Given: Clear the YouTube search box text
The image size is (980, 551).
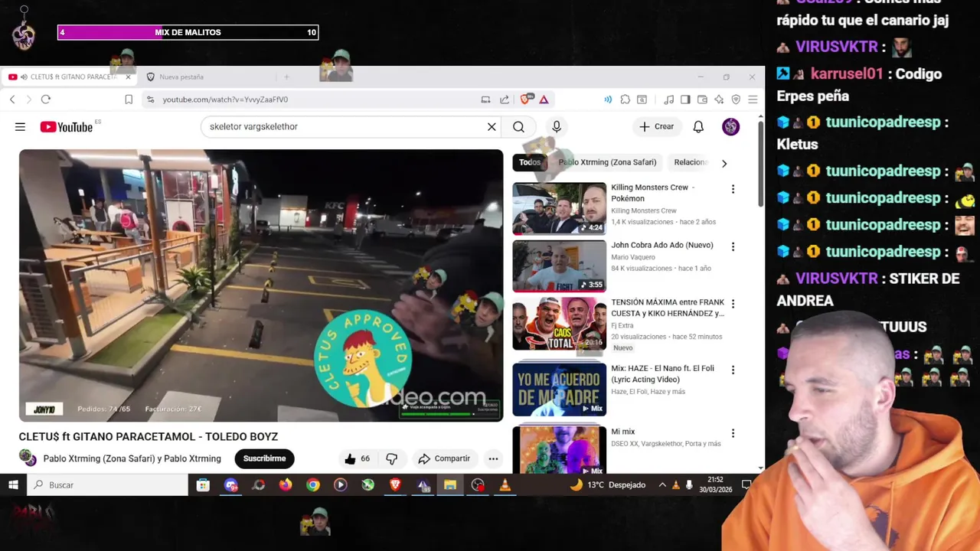Looking at the screenshot, I should point(492,127).
